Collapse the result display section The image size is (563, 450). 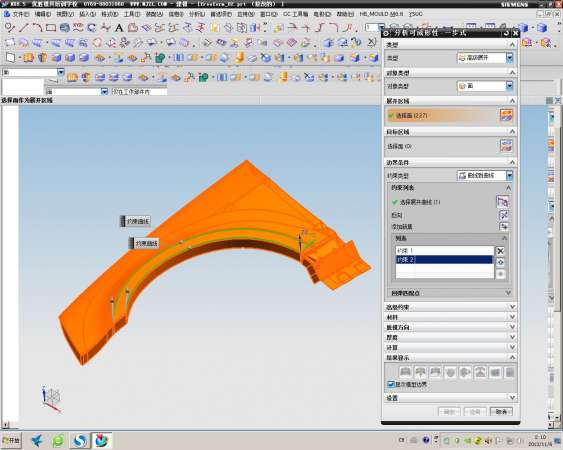tap(451, 357)
